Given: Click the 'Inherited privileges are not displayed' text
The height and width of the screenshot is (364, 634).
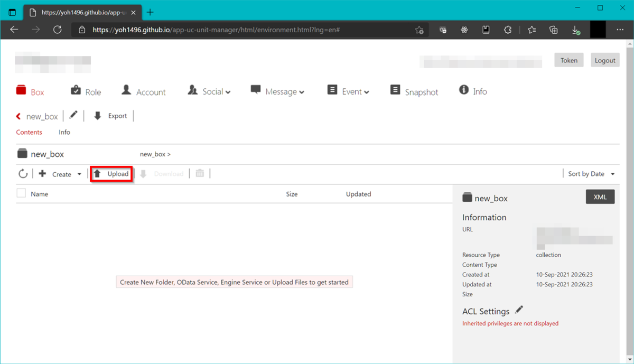Looking at the screenshot, I should (510, 323).
